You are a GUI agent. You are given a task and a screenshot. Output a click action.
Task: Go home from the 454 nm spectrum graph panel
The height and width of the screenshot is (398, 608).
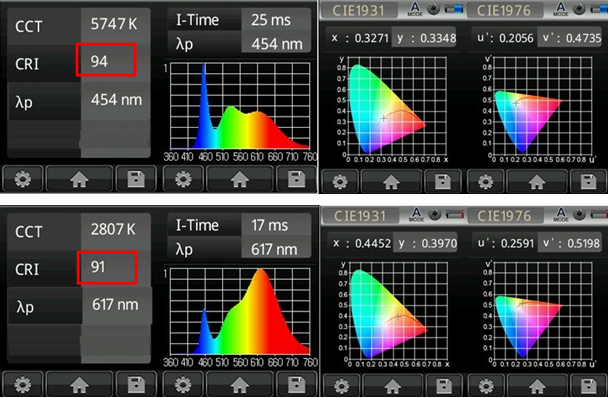click(x=240, y=179)
